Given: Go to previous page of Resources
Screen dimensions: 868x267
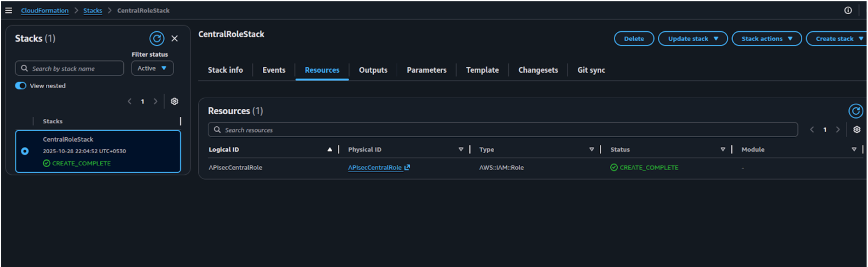Looking at the screenshot, I should 812,129.
